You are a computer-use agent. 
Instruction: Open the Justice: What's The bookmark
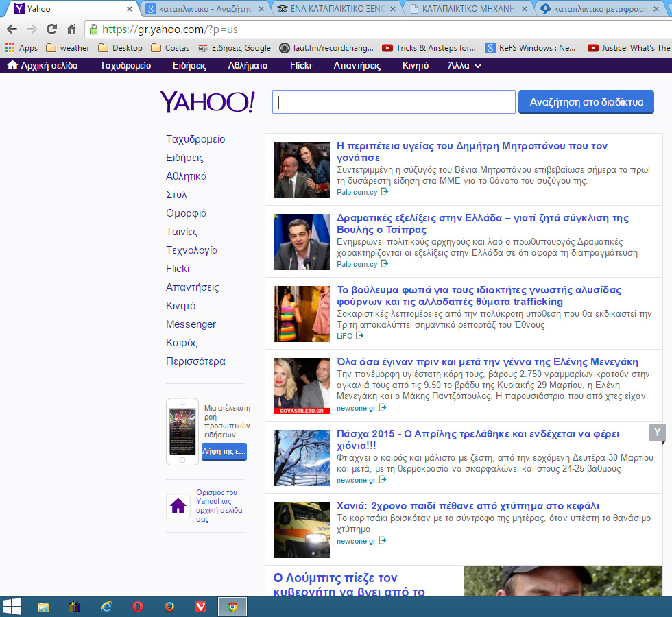tap(629, 47)
